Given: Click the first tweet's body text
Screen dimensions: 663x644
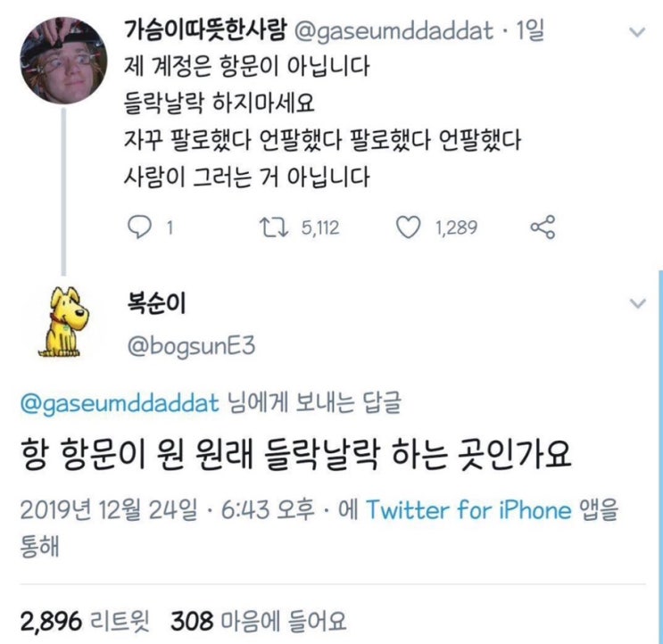Looking at the screenshot, I should click(322, 121).
